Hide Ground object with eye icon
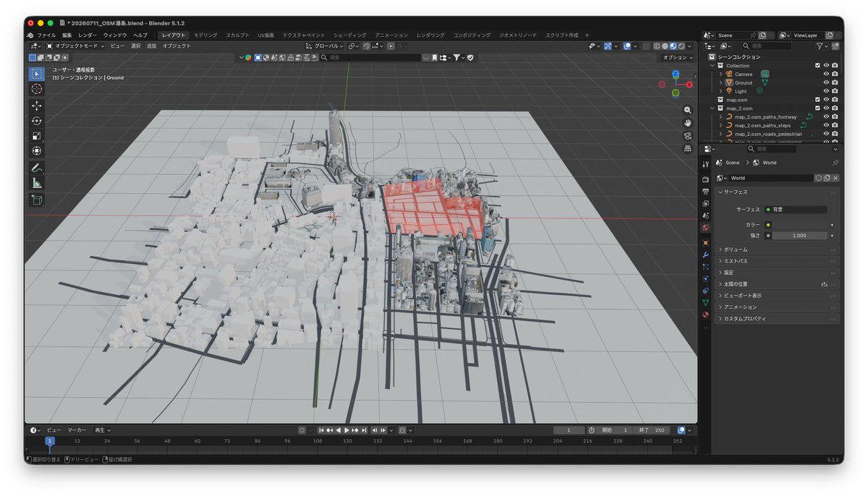 click(826, 82)
